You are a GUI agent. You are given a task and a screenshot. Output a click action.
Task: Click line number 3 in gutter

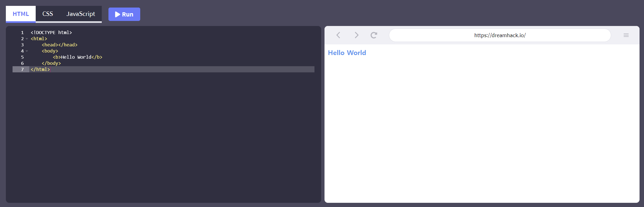tap(22, 45)
